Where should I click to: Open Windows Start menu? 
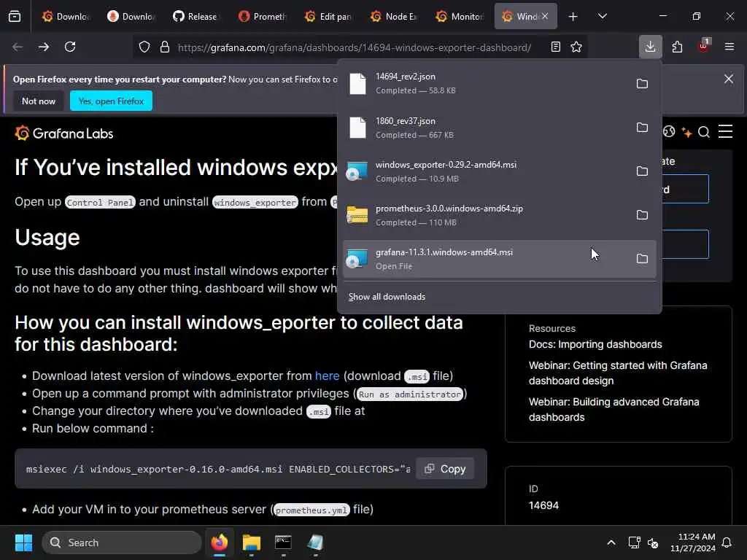pos(23,542)
